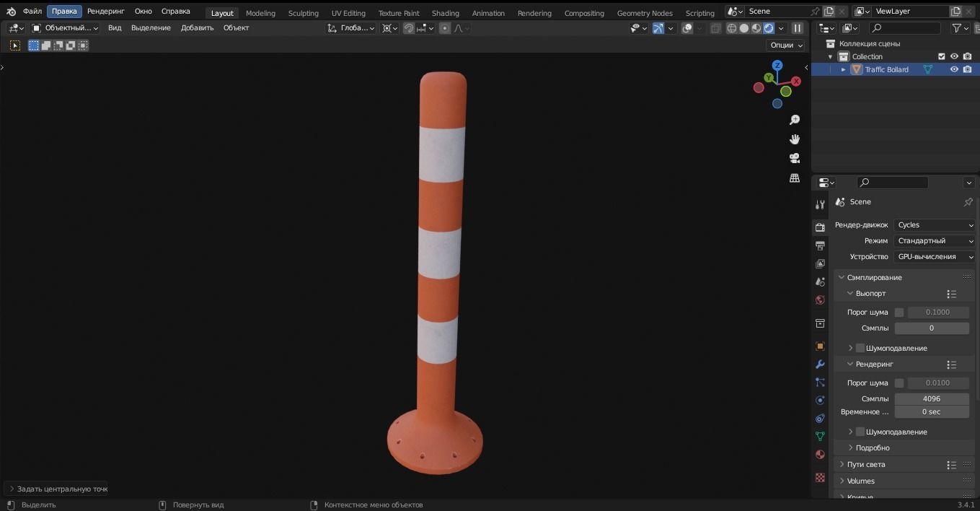980x511 pixels.
Task: Enable viewport noise threshold checkbox
Action: [899, 313]
